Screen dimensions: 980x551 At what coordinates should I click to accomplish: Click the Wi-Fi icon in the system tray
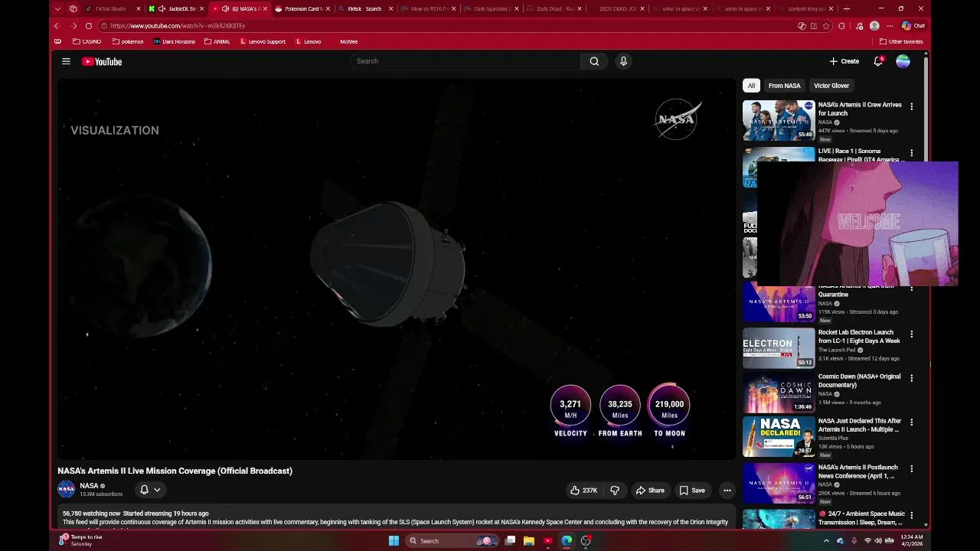pyautogui.click(x=867, y=540)
